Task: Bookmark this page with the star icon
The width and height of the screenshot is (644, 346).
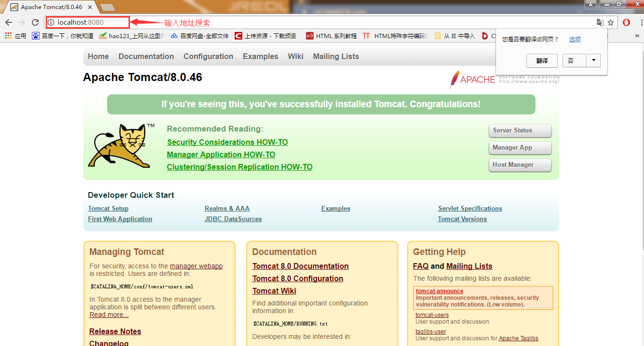Action: pos(611,22)
